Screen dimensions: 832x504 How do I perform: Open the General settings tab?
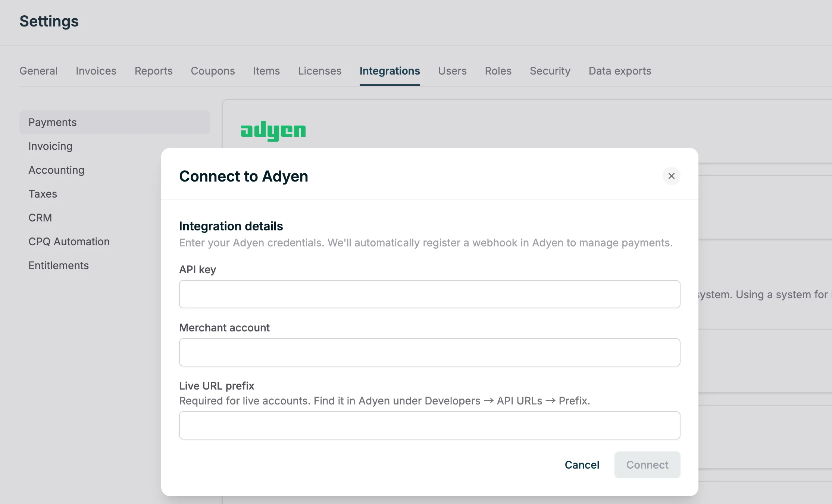(x=38, y=71)
